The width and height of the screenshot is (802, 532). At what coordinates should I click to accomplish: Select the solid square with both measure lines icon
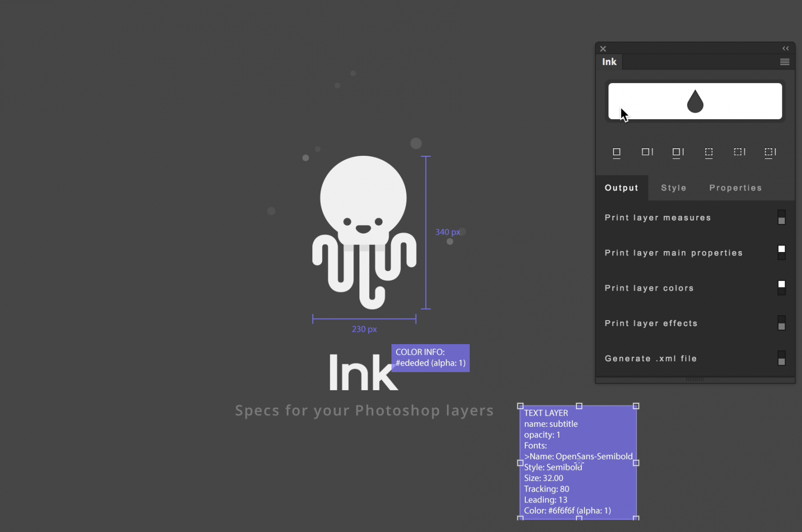(678, 153)
